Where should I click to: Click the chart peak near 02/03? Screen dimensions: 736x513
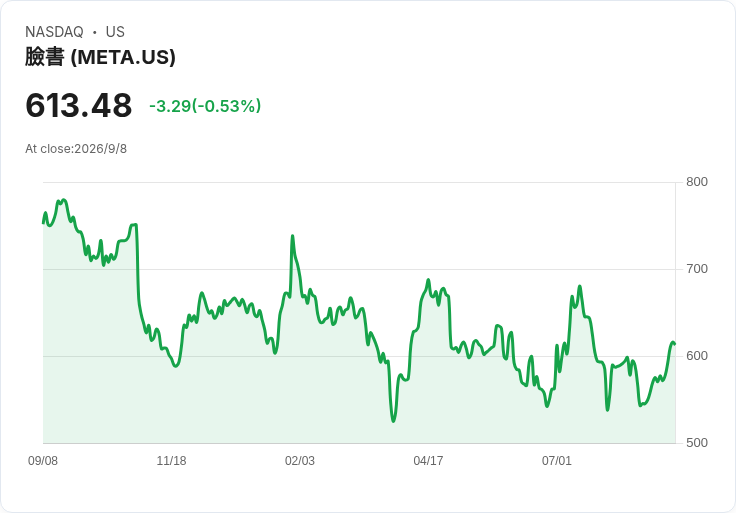pyautogui.click(x=292, y=236)
